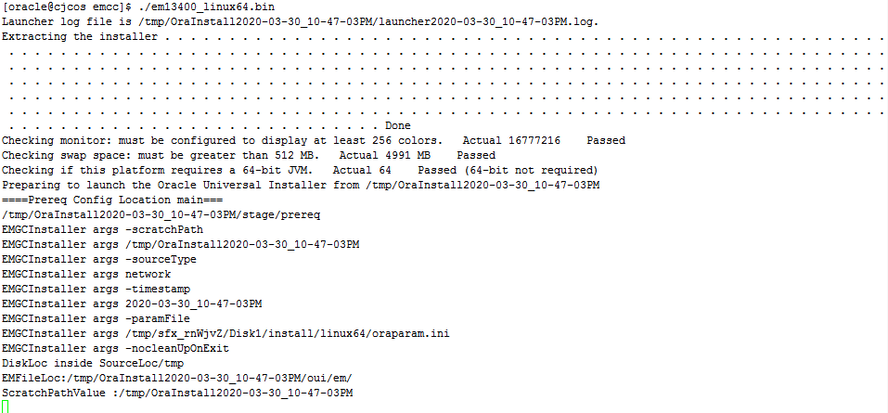
Task: Click the "Checking swap space" line
Action: 161,155
